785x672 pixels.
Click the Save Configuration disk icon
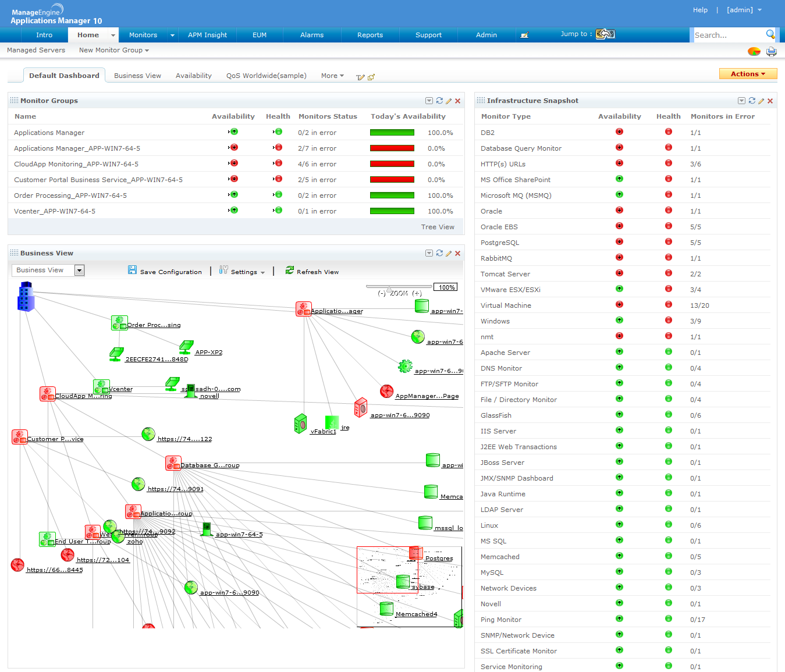[x=132, y=270]
